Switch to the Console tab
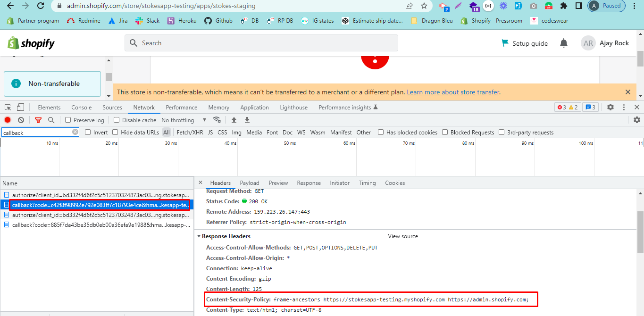The height and width of the screenshot is (316, 644). tap(82, 108)
